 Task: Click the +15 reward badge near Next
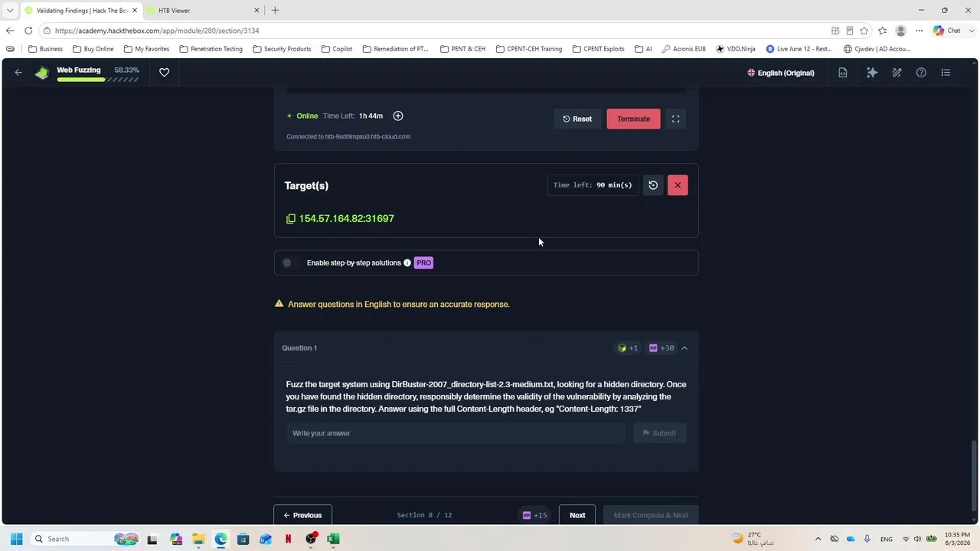click(x=535, y=515)
